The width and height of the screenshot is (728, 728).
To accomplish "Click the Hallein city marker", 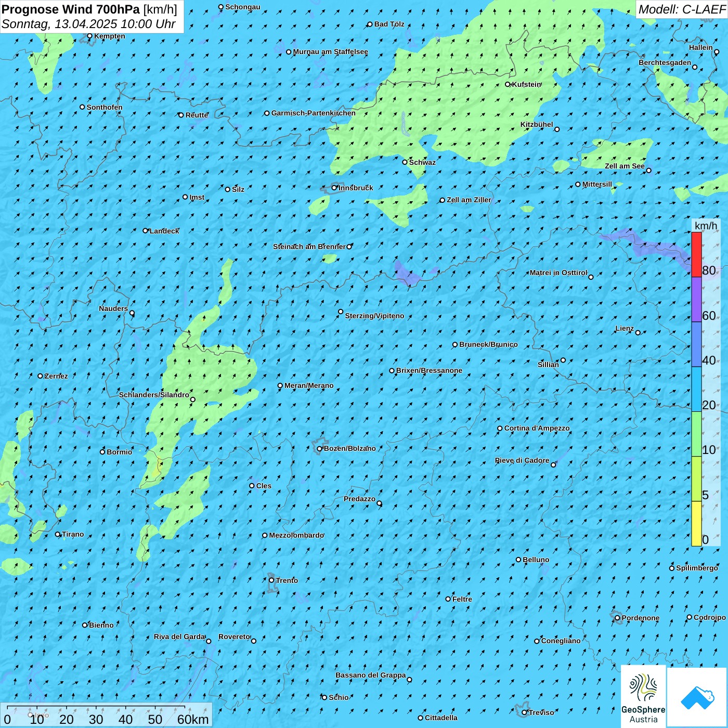I will [x=717, y=52].
